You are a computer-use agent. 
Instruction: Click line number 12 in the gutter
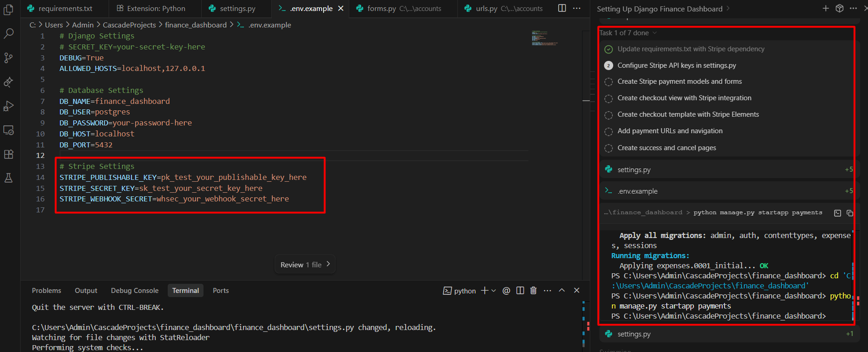pos(40,156)
